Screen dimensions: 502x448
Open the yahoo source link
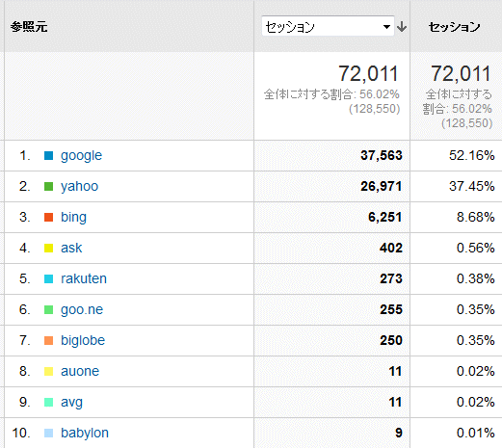pos(79,187)
